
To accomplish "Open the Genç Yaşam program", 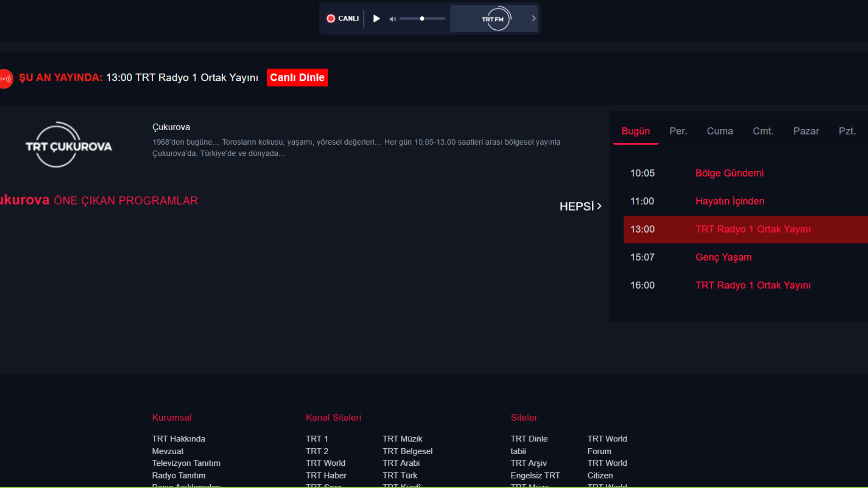I will [x=723, y=257].
